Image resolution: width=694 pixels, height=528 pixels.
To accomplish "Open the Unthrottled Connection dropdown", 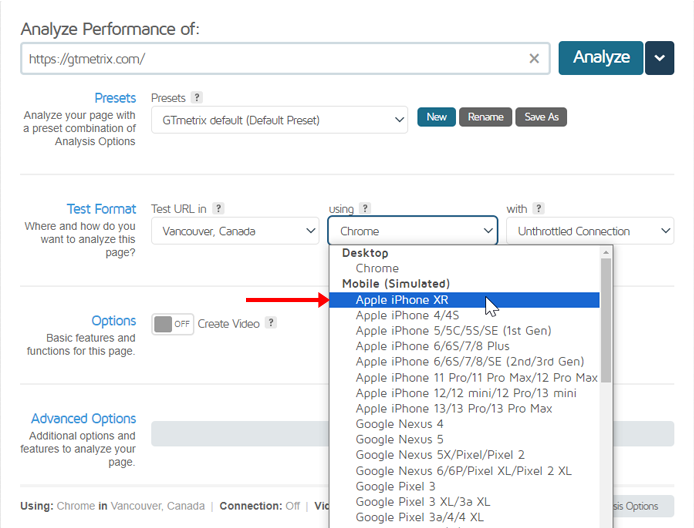I will coord(590,231).
